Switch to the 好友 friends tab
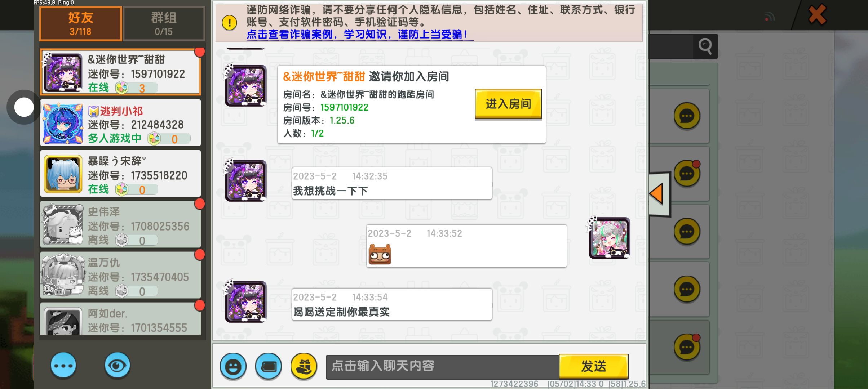 pos(81,23)
